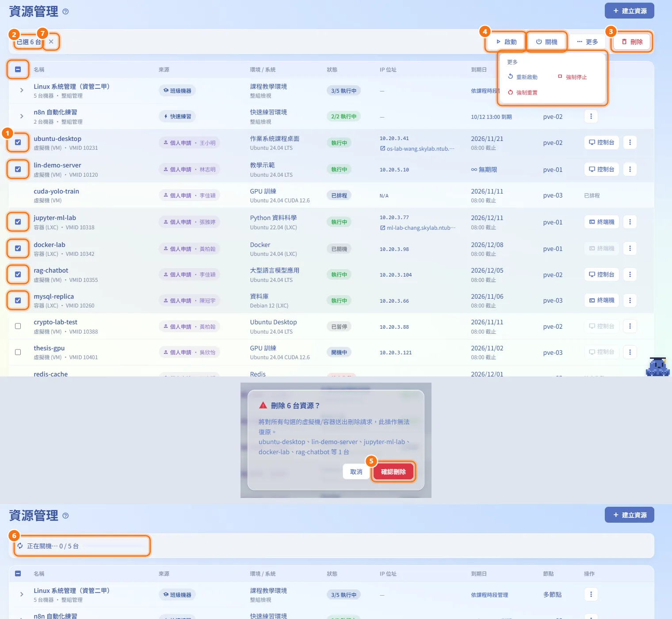Show more actions for rag-chatbot
672x619 pixels.
(630, 274)
